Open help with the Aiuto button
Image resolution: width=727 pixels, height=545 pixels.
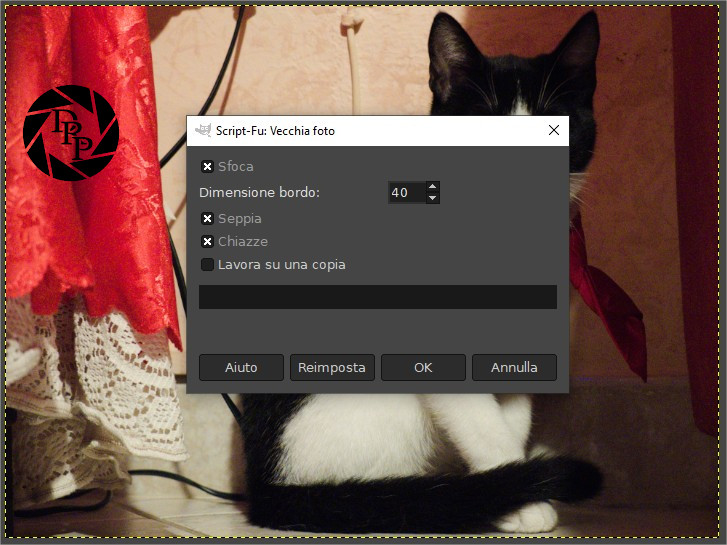point(241,367)
